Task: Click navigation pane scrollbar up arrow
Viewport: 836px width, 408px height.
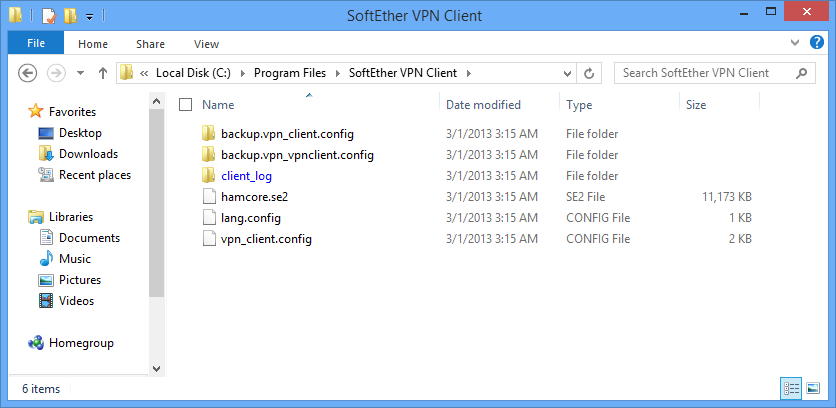Action: click(x=157, y=101)
